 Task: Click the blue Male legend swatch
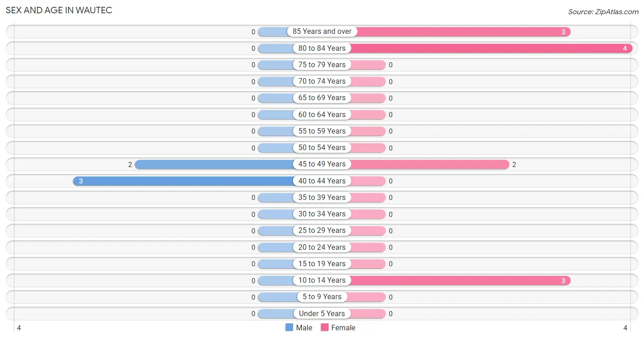click(289, 328)
